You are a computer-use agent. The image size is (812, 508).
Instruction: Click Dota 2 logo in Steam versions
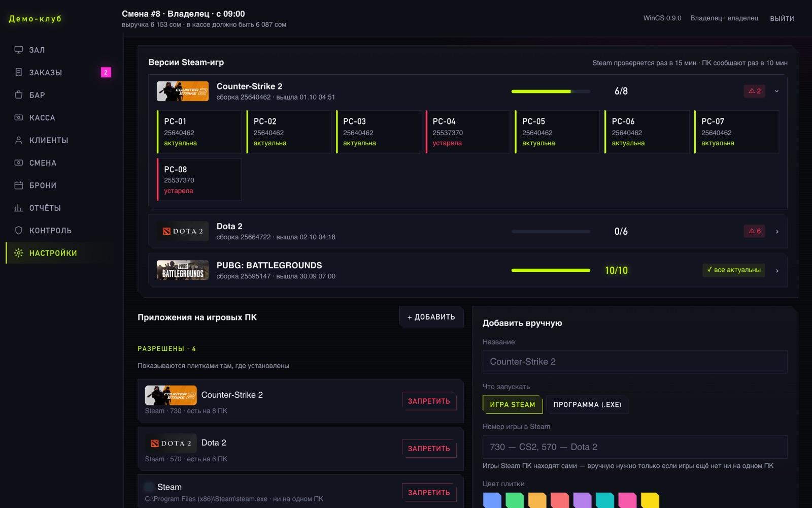(x=183, y=231)
